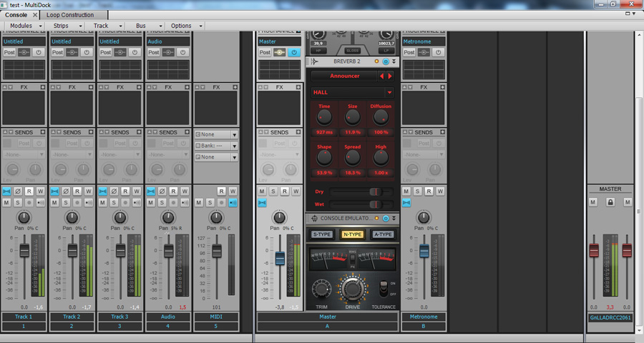Mute Track 1 with its M button
The height and width of the screenshot is (343, 644).
[6, 203]
